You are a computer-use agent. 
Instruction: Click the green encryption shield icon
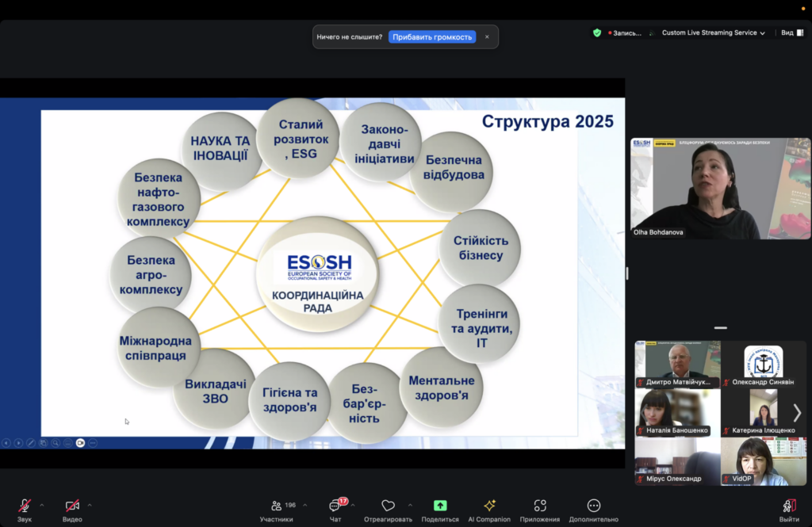[597, 33]
